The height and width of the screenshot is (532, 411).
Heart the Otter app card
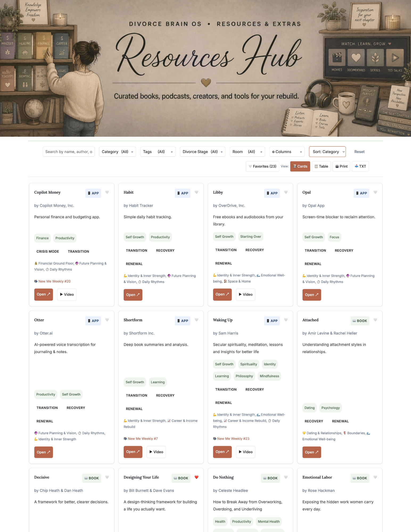point(107,320)
